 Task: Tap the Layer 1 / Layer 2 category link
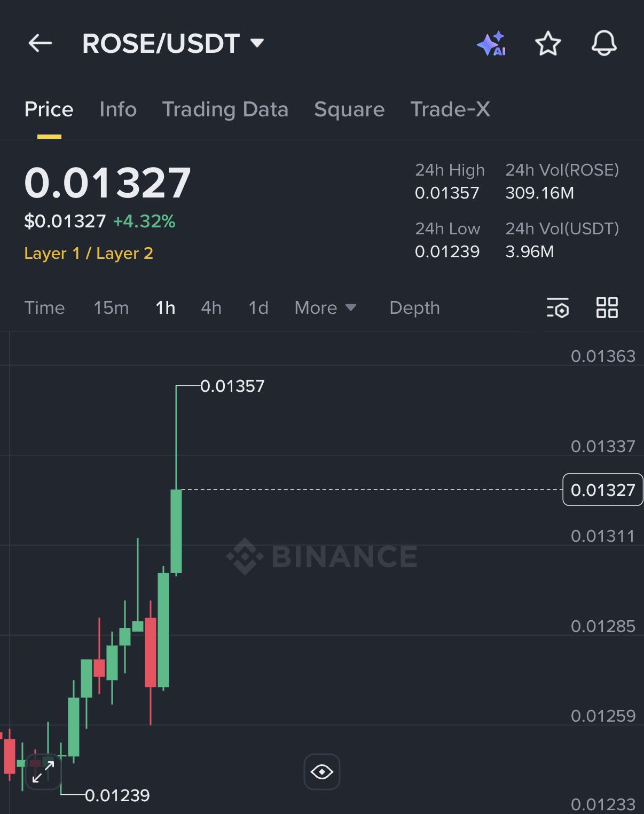pyautogui.click(x=89, y=253)
